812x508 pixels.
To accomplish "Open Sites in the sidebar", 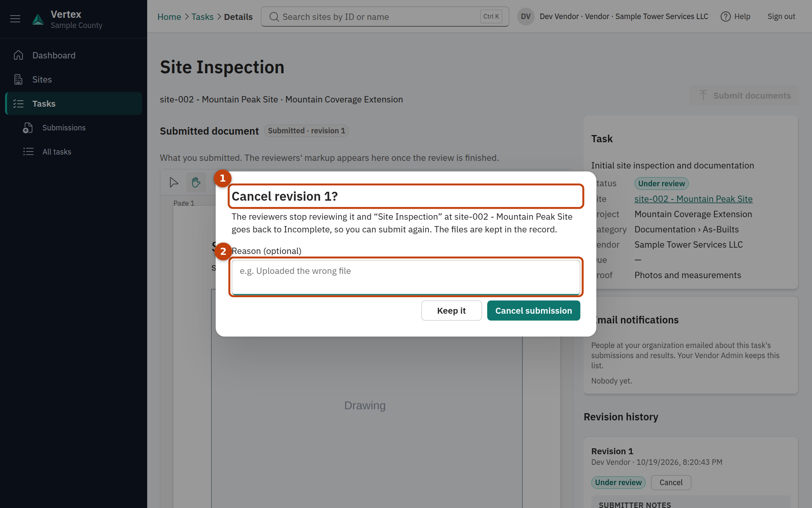I will pos(74,80).
